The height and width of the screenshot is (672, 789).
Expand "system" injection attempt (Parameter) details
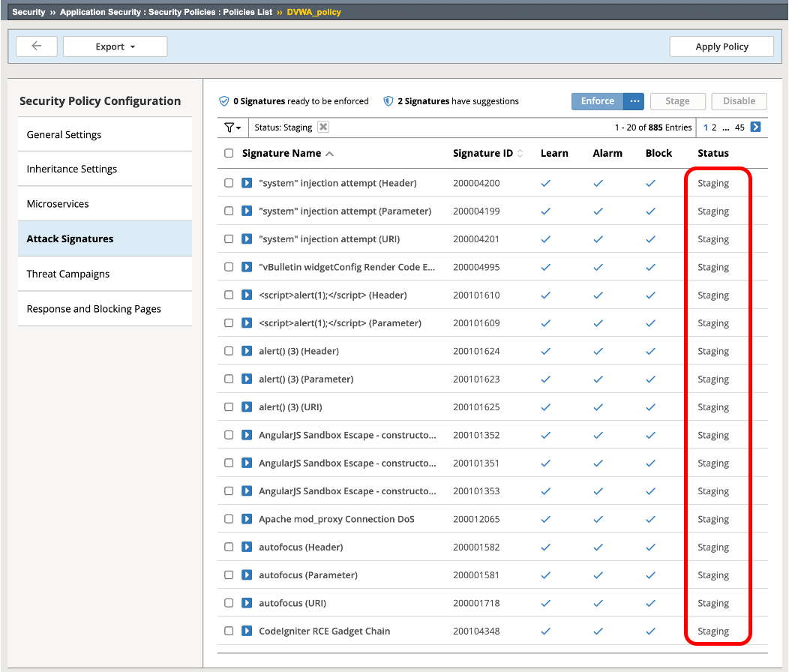click(x=247, y=211)
